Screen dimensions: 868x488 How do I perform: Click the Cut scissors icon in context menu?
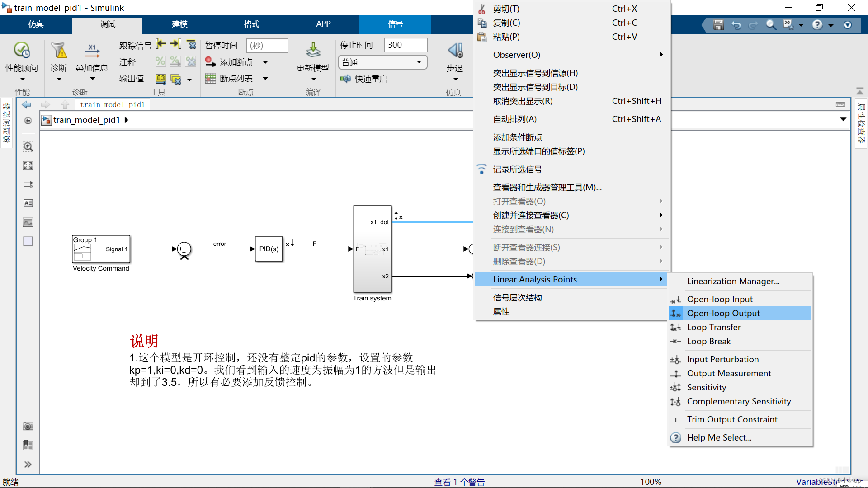482,9
